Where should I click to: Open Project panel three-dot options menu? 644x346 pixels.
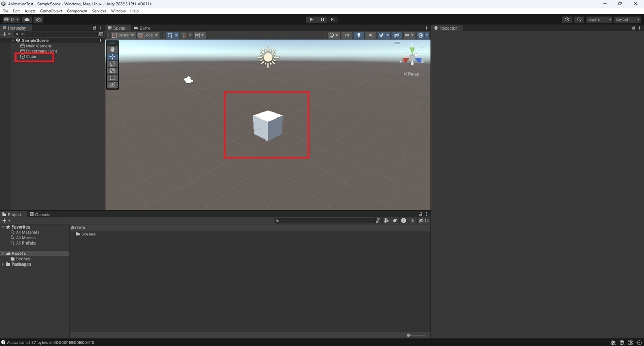pos(427,214)
